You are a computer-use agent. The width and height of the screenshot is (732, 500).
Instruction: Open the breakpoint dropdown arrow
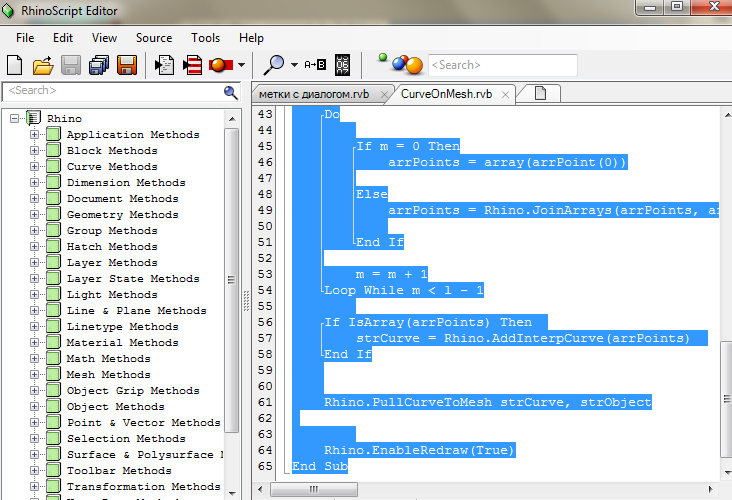pos(241,65)
